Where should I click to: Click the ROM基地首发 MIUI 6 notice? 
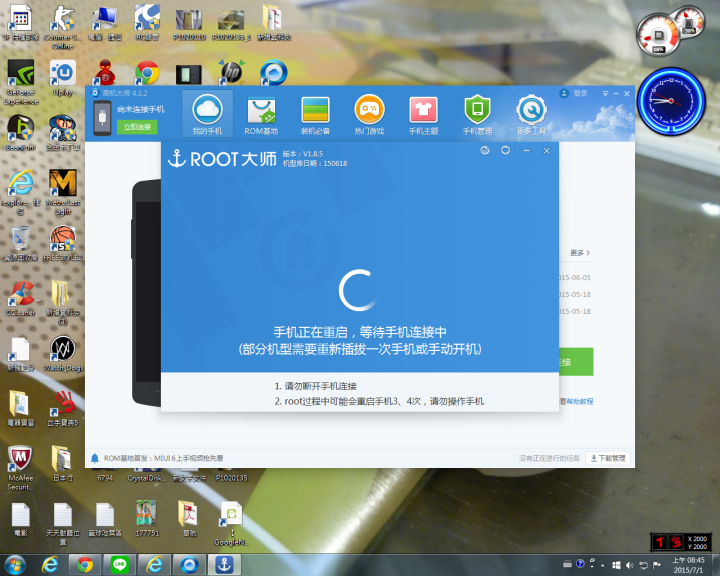163,458
